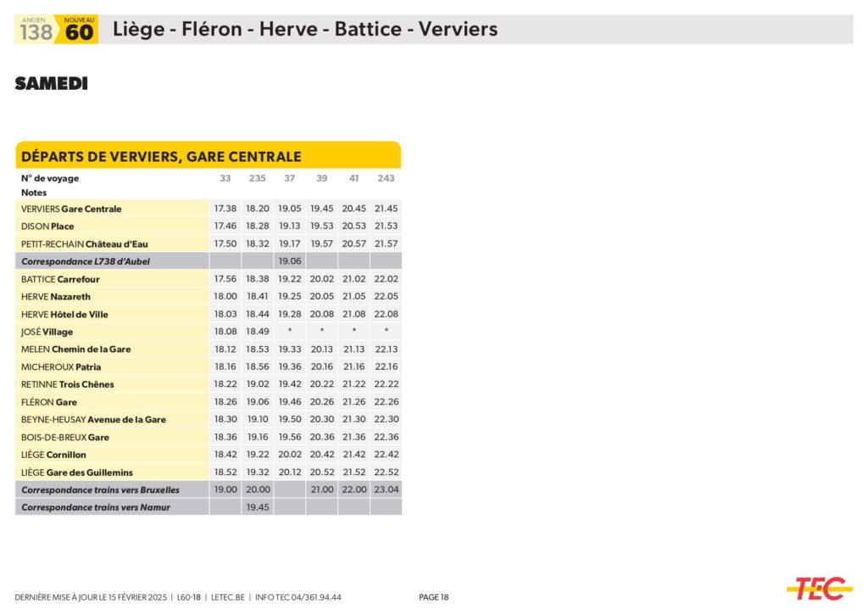Click the VERVIERS Gare Centrale stop label
Viewport: 868px width, 615px height.
pos(71,209)
